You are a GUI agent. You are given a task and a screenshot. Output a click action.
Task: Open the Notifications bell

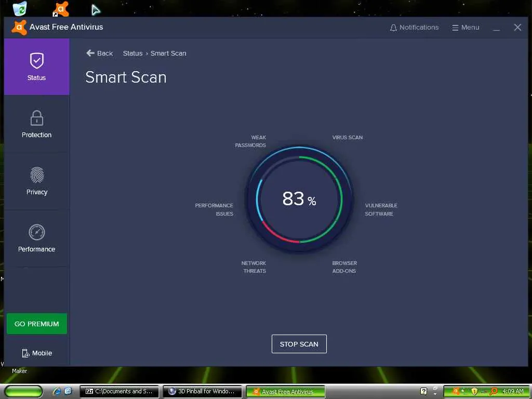pos(414,28)
